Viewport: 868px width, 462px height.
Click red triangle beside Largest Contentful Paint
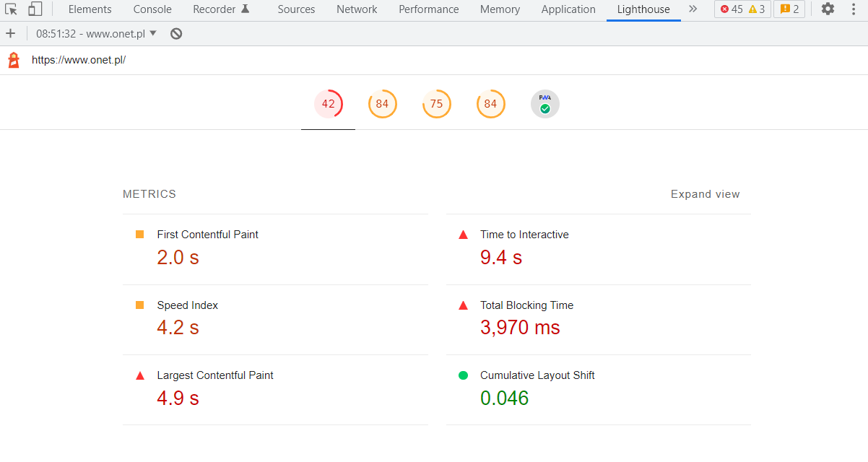point(140,375)
